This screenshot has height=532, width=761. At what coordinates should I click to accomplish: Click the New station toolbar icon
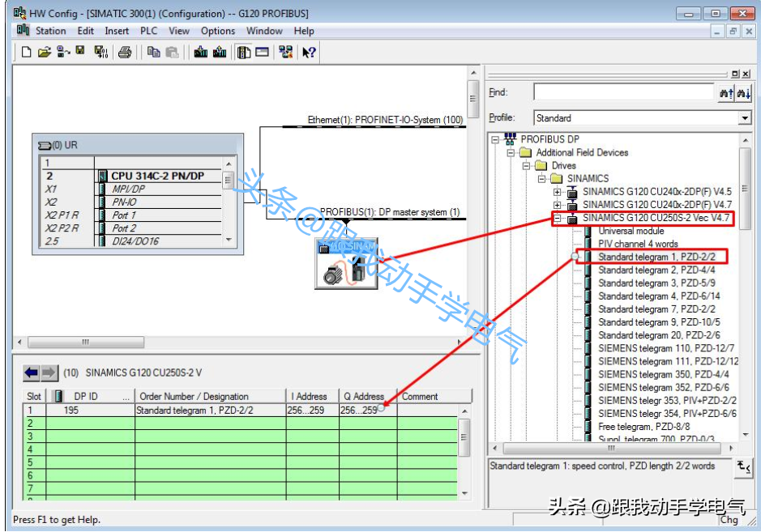(x=27, y=53)
